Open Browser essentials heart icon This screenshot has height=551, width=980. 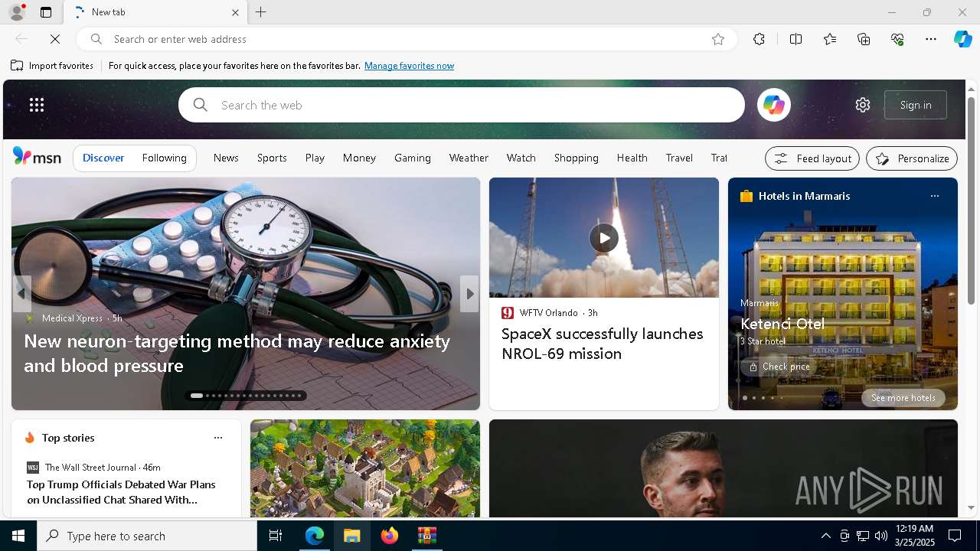click(897, 39)
